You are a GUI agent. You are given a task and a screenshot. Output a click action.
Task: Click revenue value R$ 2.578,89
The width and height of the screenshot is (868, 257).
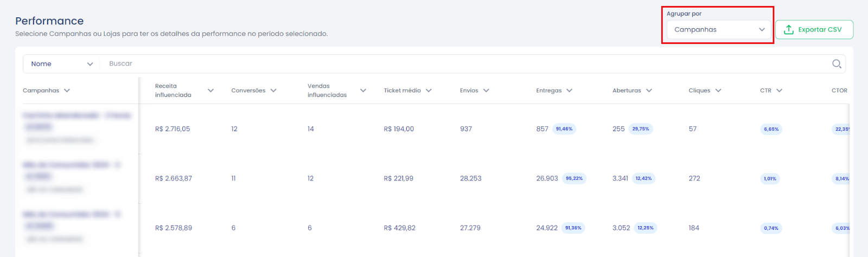[x=174, y=228]
